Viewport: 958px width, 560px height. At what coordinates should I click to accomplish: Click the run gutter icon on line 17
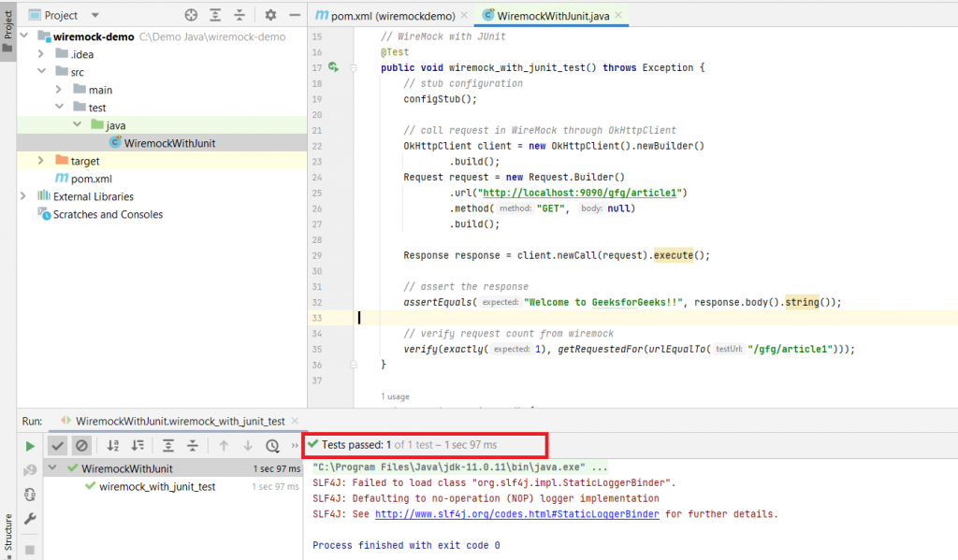(334, 67)
